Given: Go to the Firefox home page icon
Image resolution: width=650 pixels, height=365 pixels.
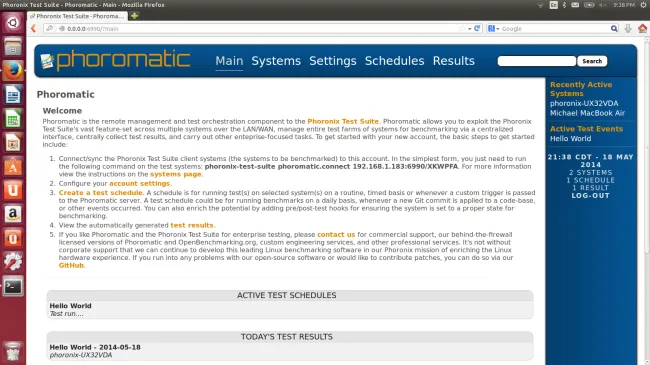Looking at the screenshot, I should coord(642,29).
